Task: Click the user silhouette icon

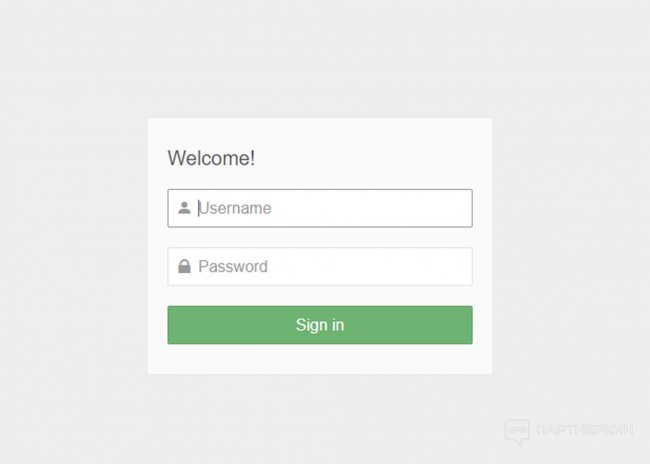Action: pyautogui.click(x=184, y=208)
